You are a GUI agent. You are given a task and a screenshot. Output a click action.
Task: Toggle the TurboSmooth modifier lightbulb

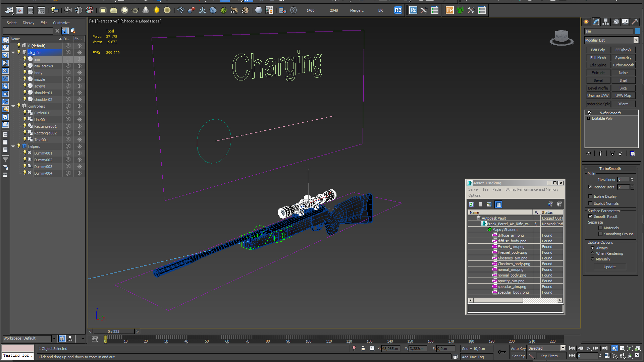click(589, 113)
